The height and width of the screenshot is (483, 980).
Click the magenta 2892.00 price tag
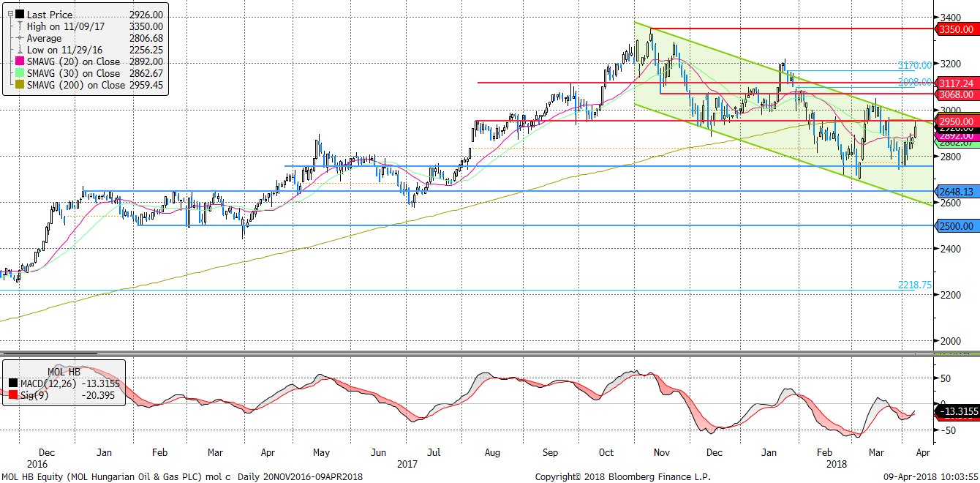(957, 135)
